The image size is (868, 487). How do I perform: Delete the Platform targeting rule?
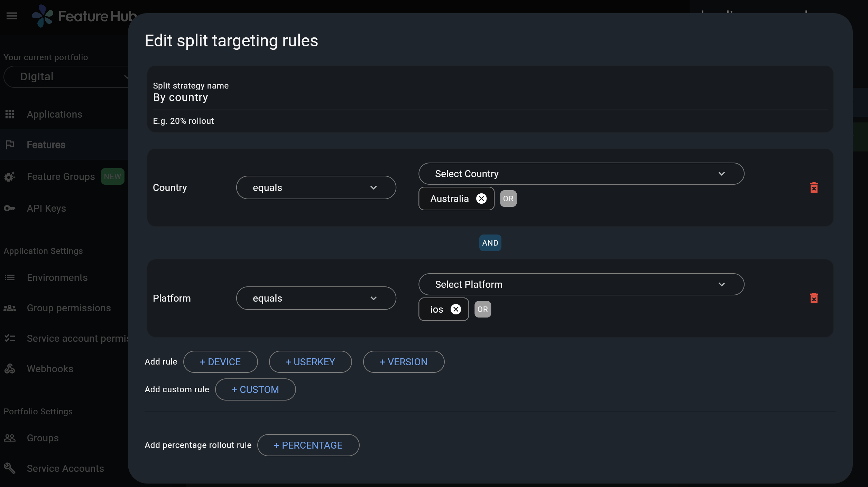click(814, 298)
